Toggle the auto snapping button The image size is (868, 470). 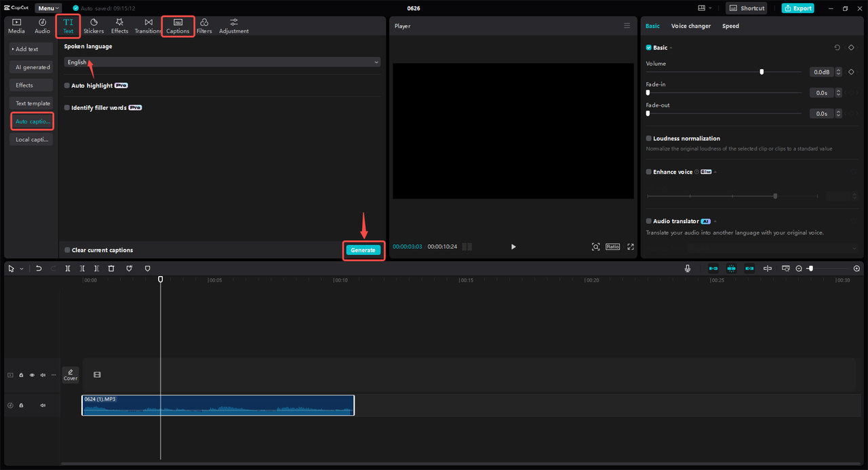coord(732,269)
